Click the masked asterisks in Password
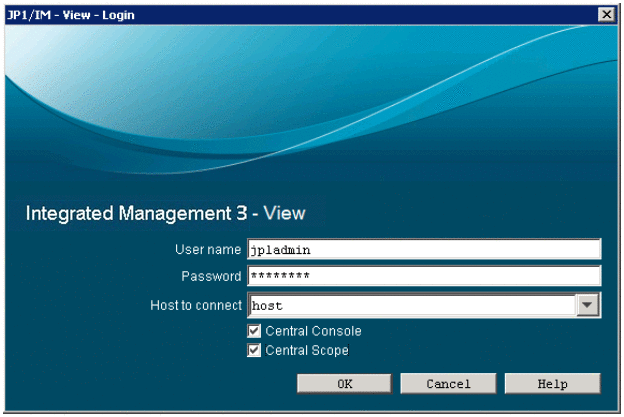Screen dimensions: 624x417 pyautogui.click(x=280, y=276)
